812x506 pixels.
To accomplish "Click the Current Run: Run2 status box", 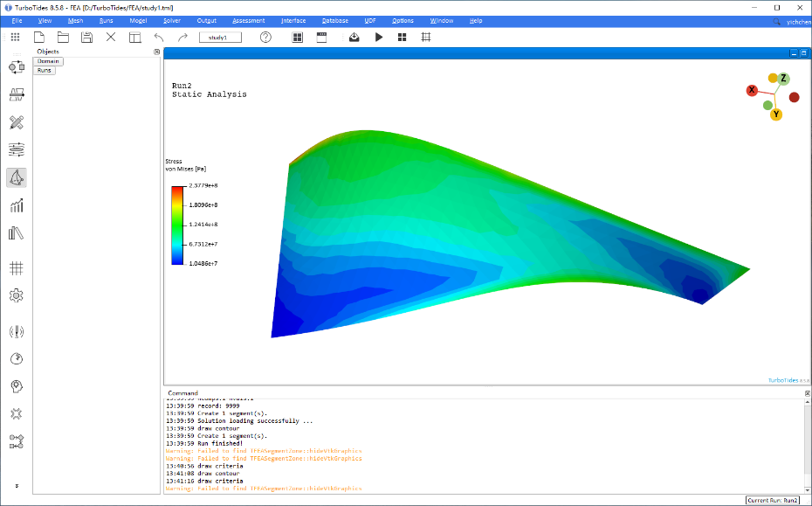I will 774,500.
